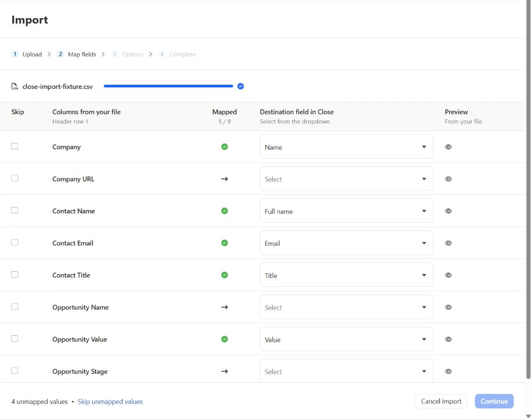Preview the Company column data
Screen dimensions: 532x420
coord(448,147)
